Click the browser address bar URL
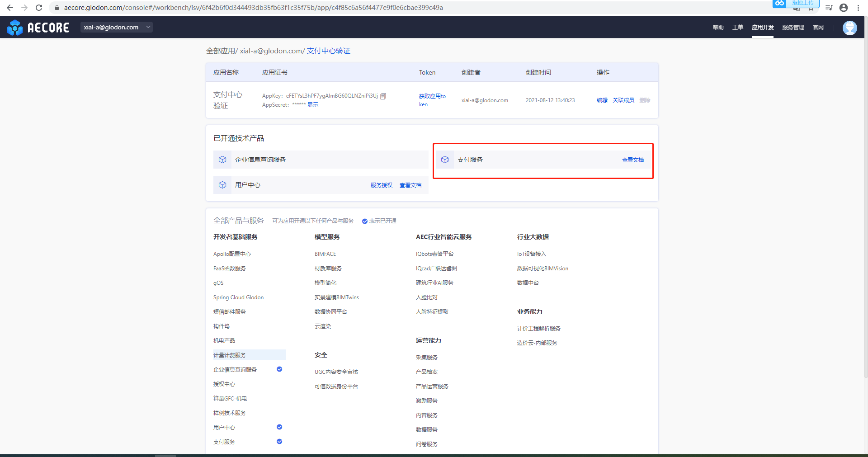 pos(253,8)
